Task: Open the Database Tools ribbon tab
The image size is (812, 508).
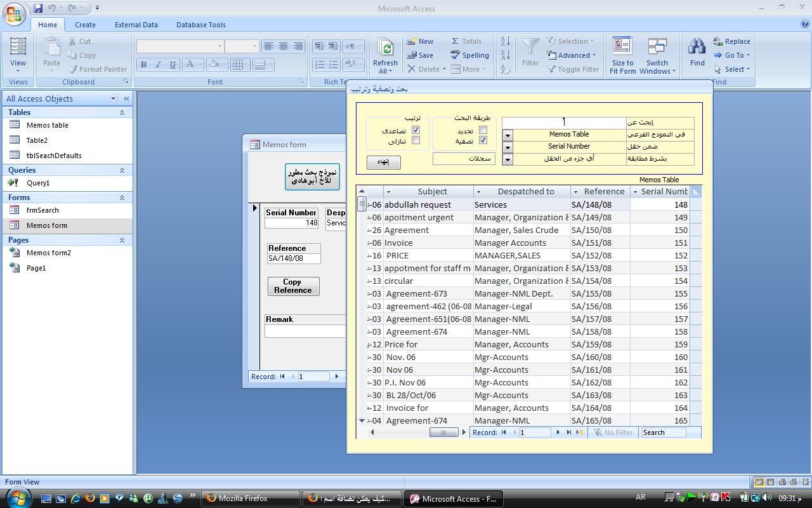Action: pos(200,25)
